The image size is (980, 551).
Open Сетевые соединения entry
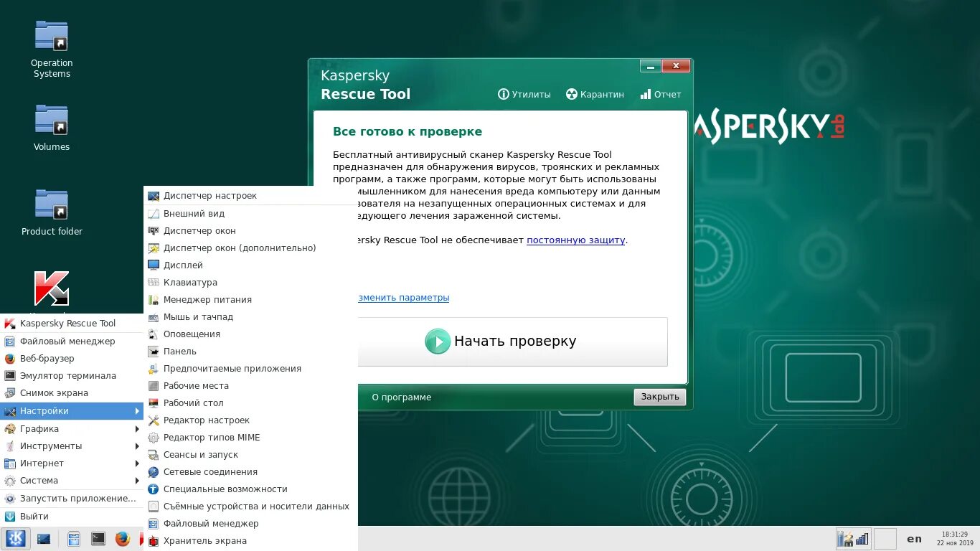tap(250, 472)
